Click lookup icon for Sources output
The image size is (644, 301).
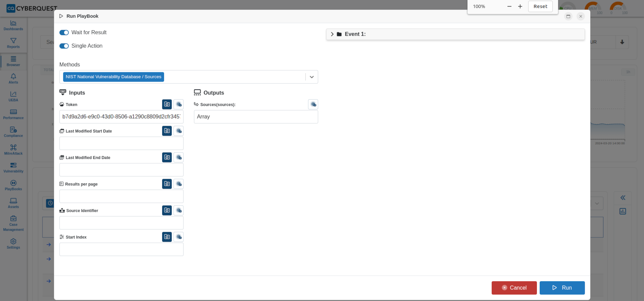tap(313, 104)
